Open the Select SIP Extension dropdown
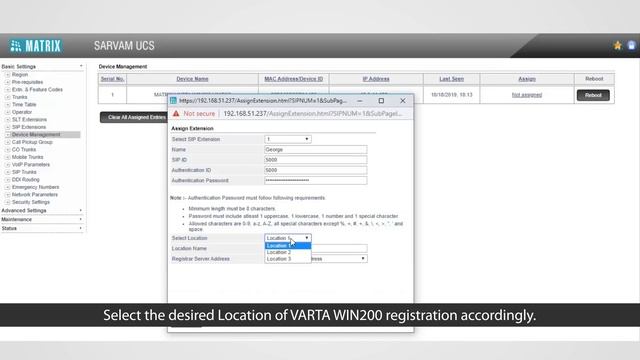 pyautogui.click(x=288, y=139)
